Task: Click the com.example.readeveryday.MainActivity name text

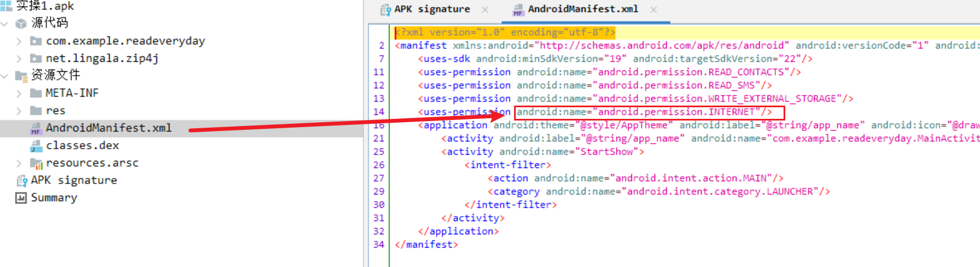Action: (875, 138)
